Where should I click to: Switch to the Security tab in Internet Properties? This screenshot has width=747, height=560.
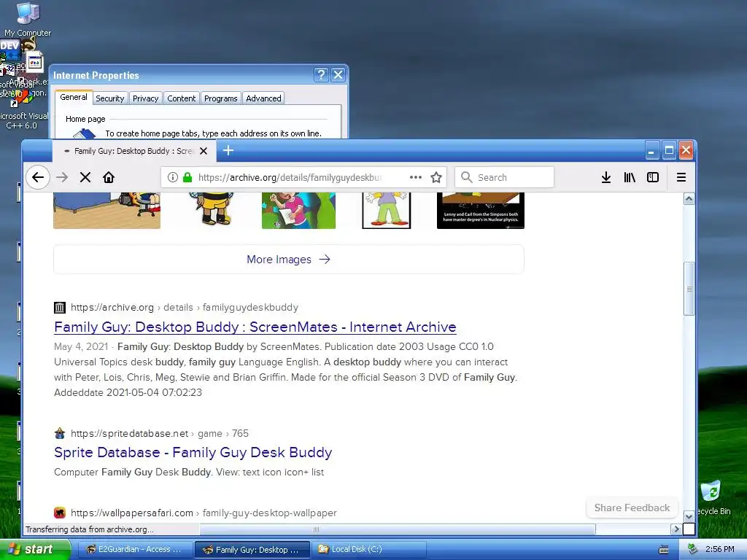(109, 98)
